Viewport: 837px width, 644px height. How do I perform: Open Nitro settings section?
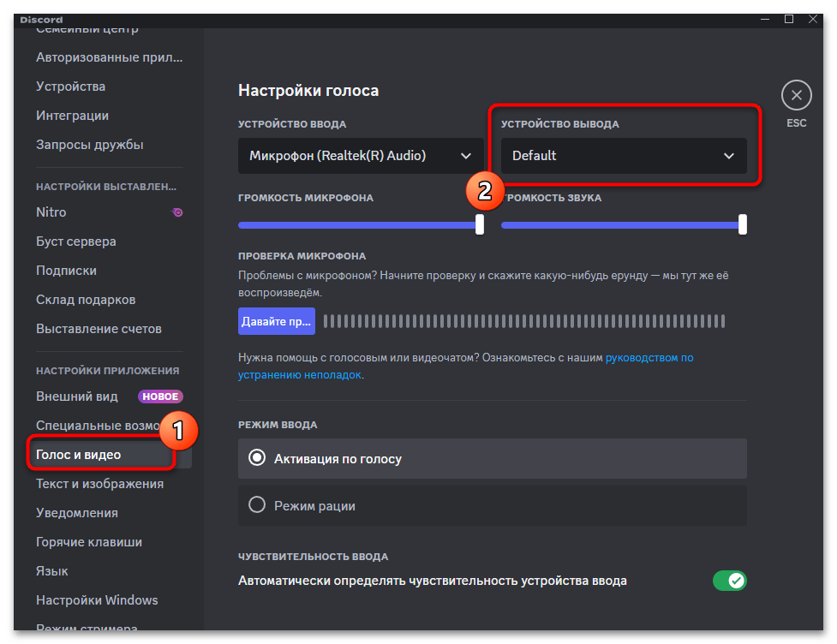point(51,212)
